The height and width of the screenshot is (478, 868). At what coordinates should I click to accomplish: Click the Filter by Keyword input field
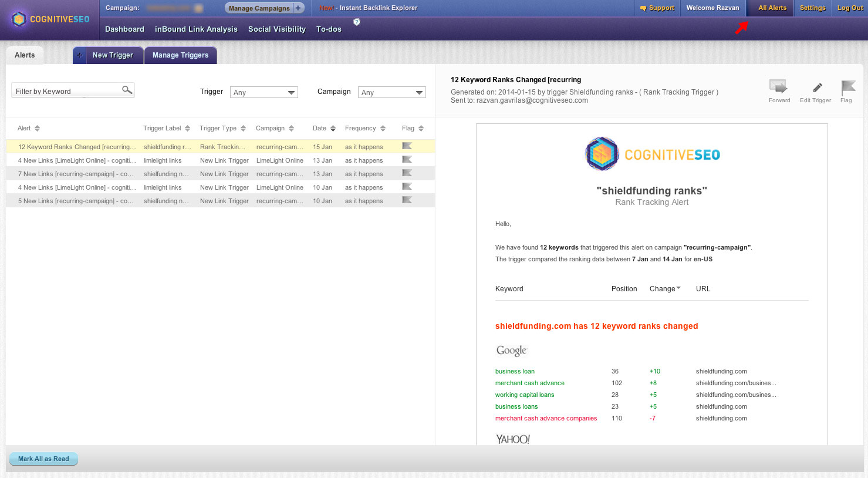point(66,91)
